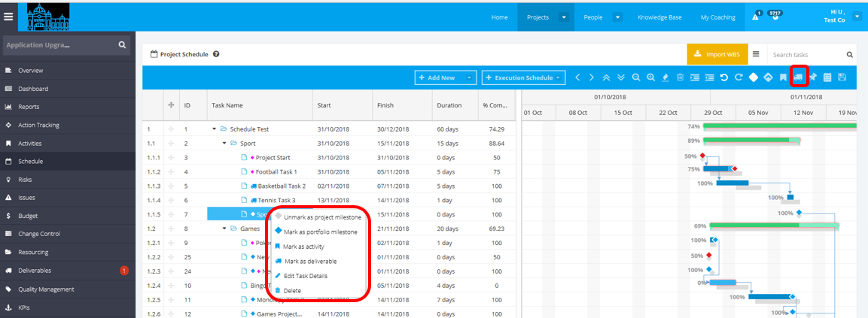Screen dimensions: 868x318
Task: Zoom in the Gantt chart
Action: pos(651,77)
